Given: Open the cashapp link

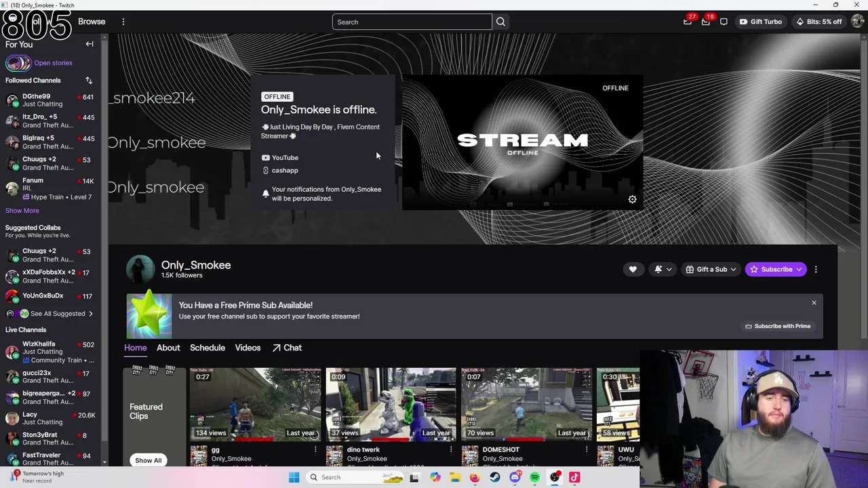Looking at the screenshot, I should (280, 171).
